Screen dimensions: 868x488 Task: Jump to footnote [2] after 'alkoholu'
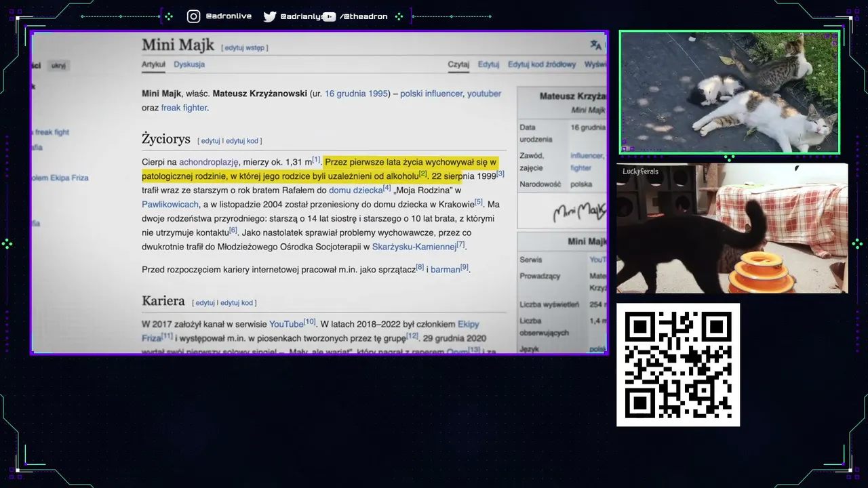(x=423, y=174)
